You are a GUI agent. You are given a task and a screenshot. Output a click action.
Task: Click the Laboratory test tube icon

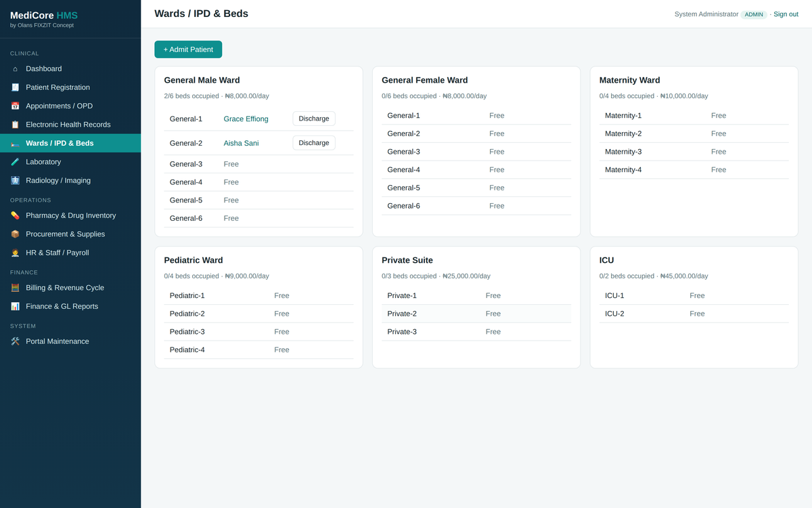[15, 162]
